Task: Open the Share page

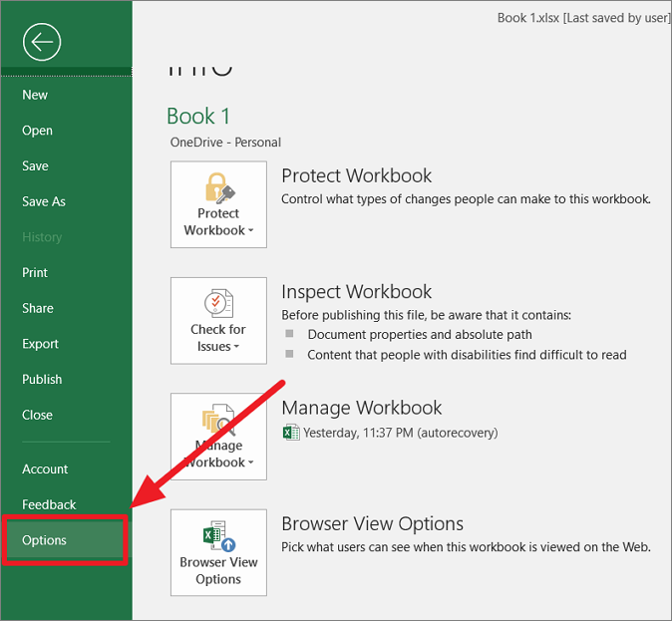Action: pos(38,308)
